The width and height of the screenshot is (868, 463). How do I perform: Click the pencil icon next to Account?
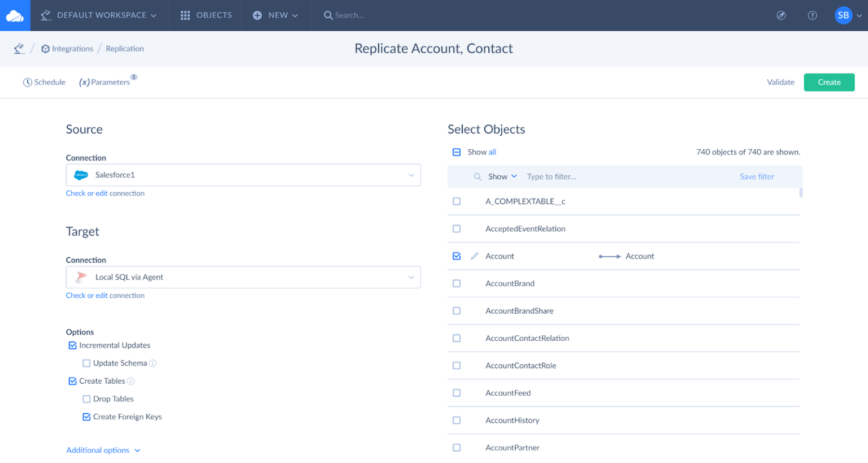click(x=474, y=256)
